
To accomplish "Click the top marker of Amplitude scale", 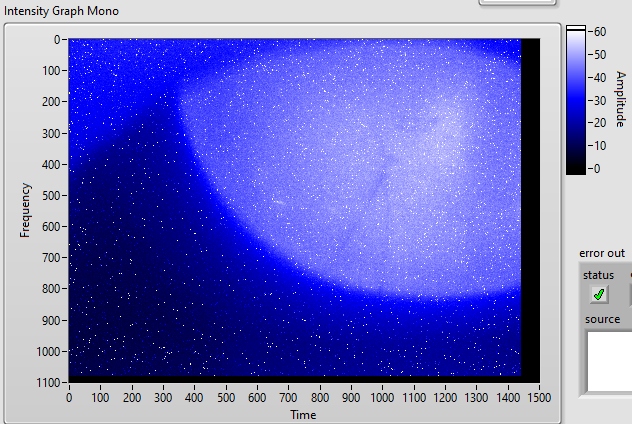I will point(576,28).
